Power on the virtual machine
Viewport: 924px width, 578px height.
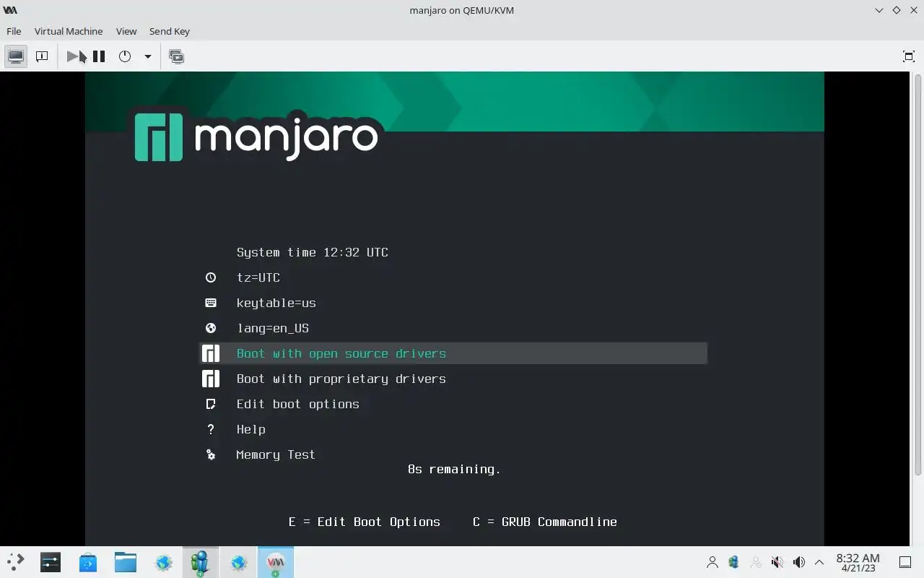coord(74,56)
